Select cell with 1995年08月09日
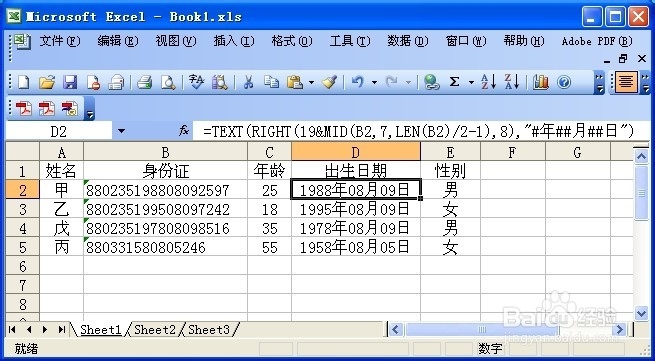Screen dimensions: 655x361 (x=356, y=209)
